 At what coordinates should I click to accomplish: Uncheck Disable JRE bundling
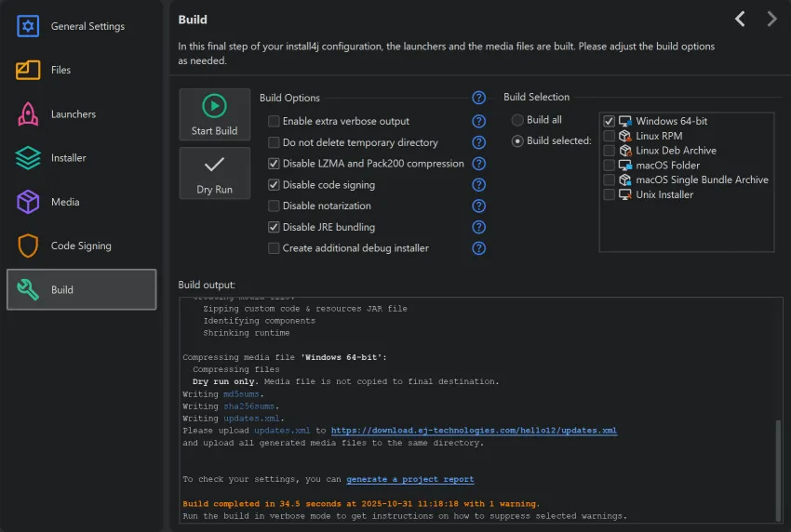[x=274, y=227]
